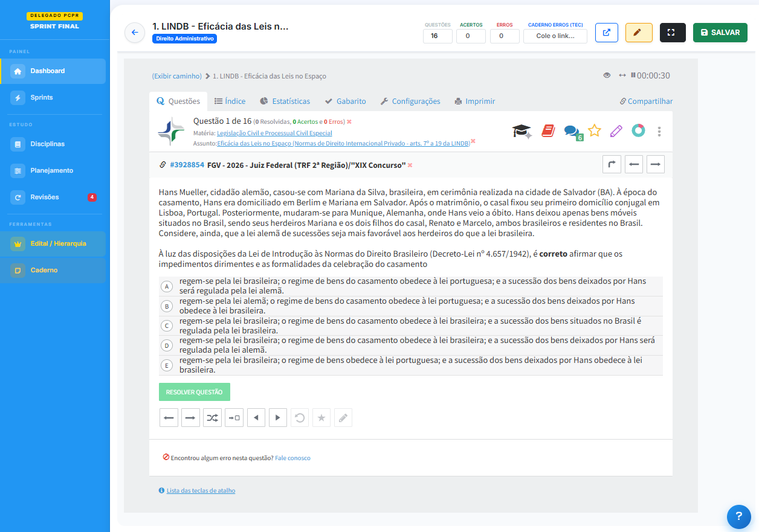Open the Gabarito tab
Image resolution: width=759 pixels, height=532 pixels.
click(x=346, y=101)
